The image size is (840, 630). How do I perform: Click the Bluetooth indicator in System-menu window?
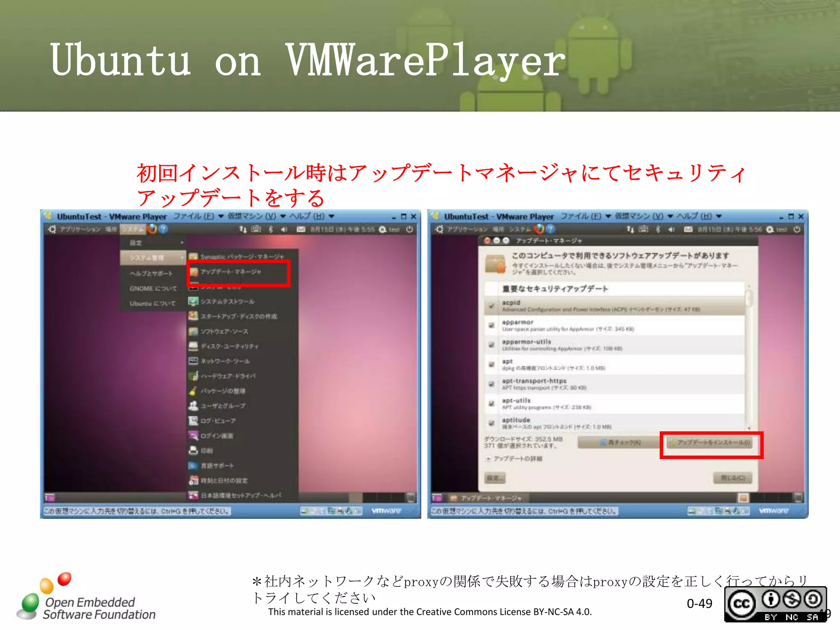pyautogui.click(x=270, y=229)
